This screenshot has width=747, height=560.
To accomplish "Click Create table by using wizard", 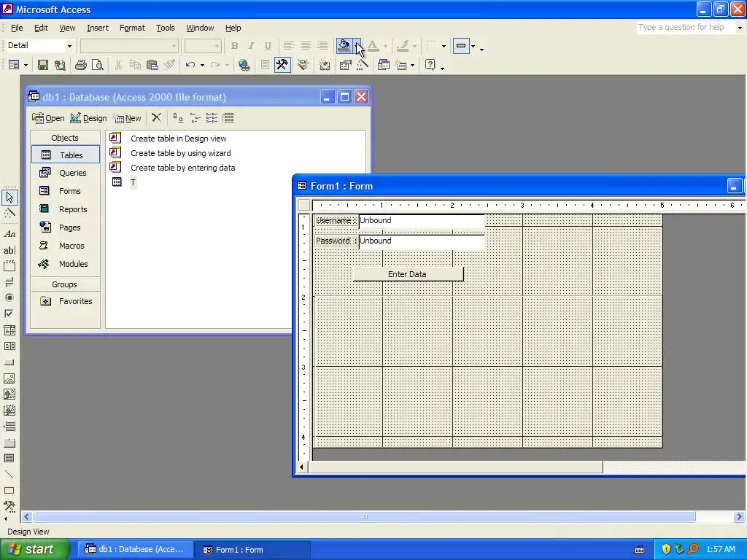I will click(181, 153).
